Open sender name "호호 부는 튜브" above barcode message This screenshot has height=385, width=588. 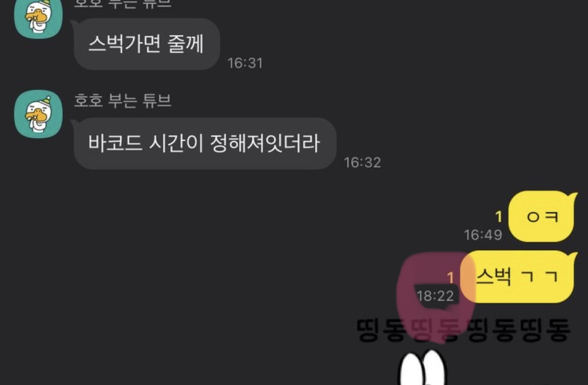123,101
